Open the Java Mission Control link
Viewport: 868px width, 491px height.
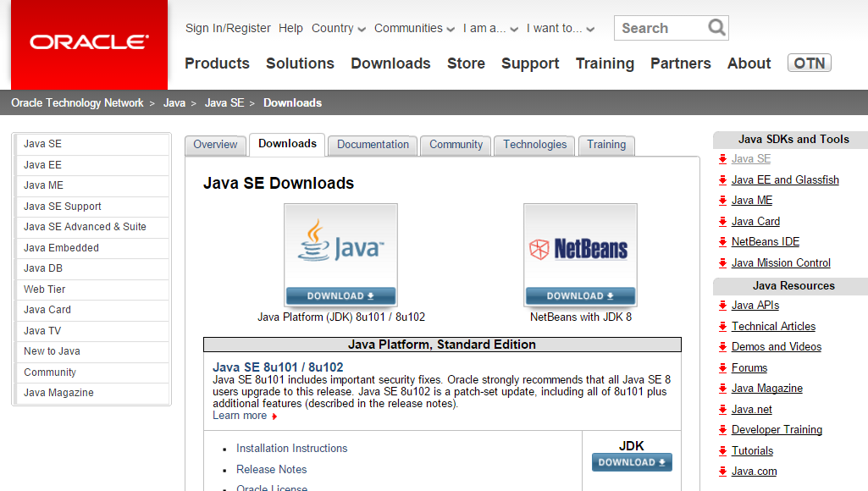tap(781, 263)
